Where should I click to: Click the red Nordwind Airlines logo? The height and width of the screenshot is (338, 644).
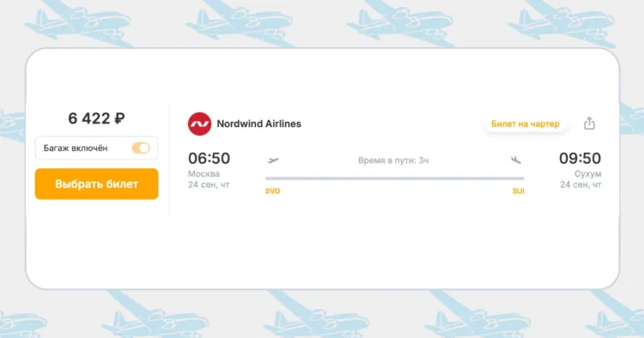click(x=199, y=124)
